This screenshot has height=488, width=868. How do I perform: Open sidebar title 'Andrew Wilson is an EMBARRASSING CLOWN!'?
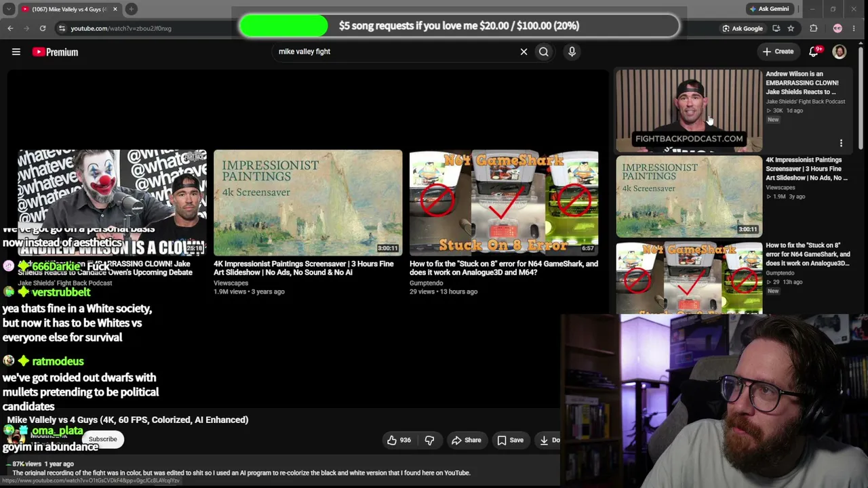[801, 83]
